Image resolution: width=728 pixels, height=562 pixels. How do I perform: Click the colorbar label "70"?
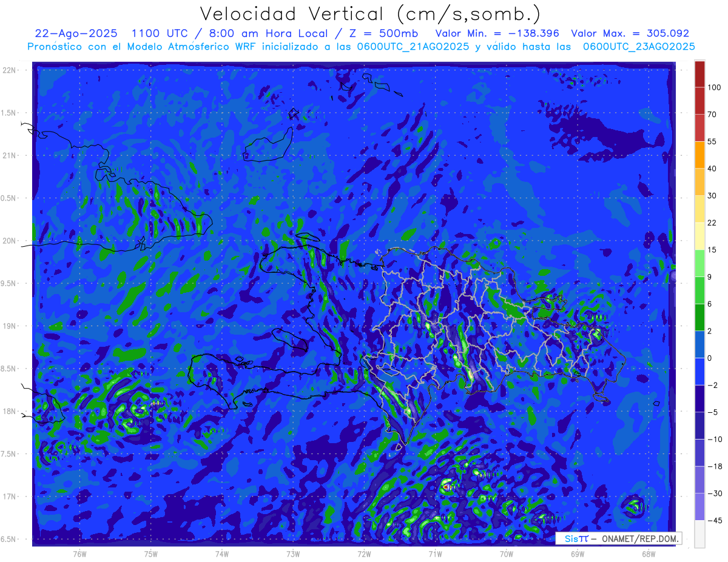(x=712, y=114)
